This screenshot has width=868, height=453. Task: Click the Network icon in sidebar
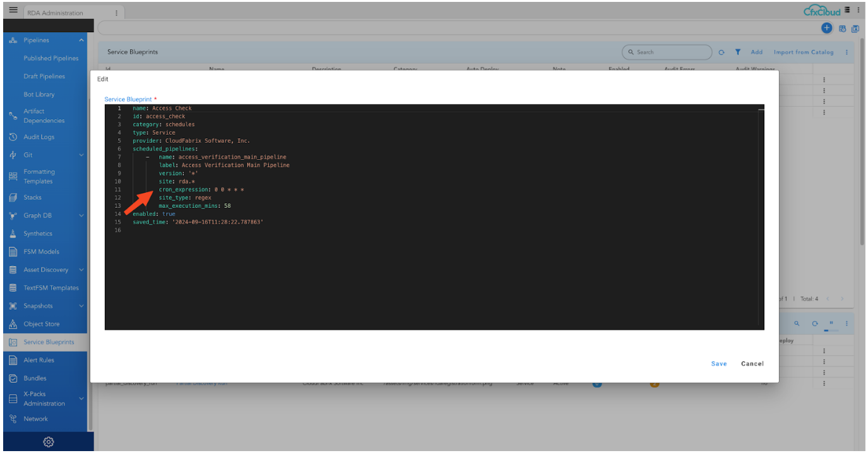point(13,419)
